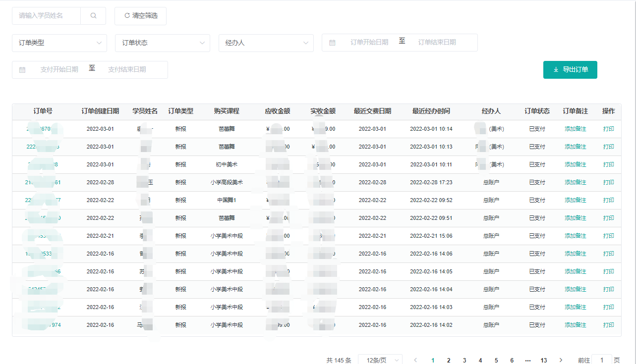Image resolution: width=636 pixels, height=364 pixels.
Task: Click 添加备注 for the 09:51 order
Action: coord(575,218)
